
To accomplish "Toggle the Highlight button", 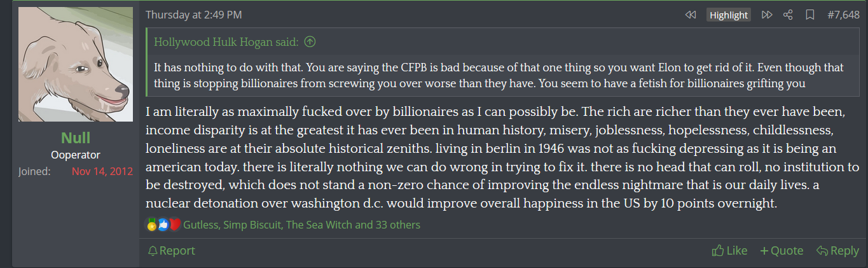I will (729, 15).
